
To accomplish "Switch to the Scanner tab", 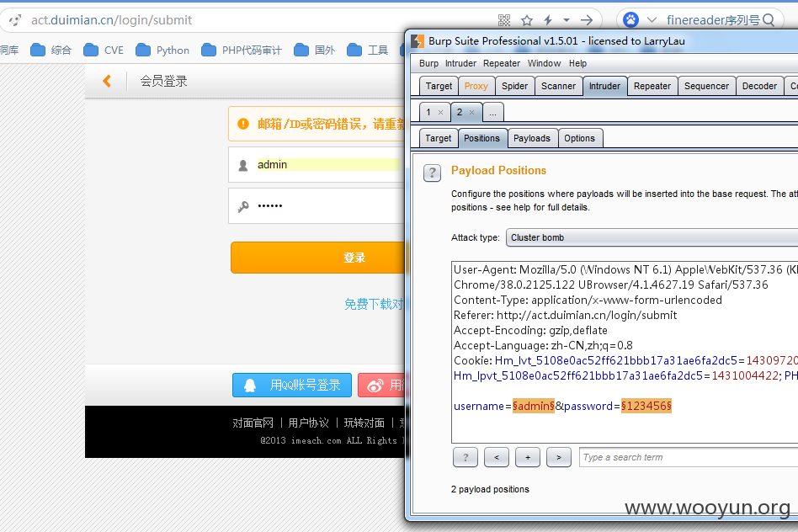I will point(558,86).
